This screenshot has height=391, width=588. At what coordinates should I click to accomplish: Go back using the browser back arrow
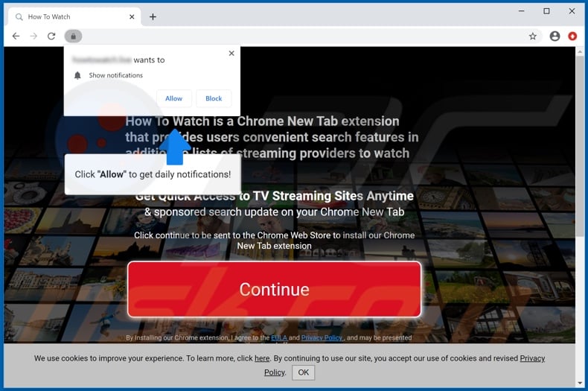tap(16, 36)
